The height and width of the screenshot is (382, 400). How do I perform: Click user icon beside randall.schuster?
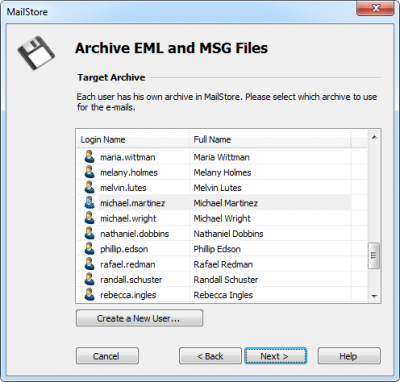(x=89, y=279)
